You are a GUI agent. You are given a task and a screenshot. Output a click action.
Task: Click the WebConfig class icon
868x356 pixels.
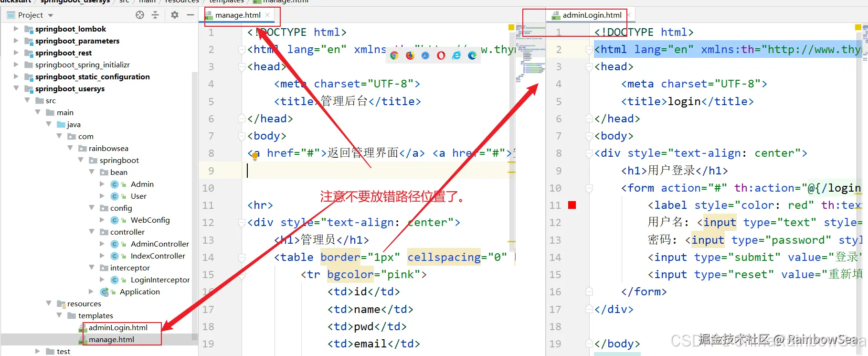[x=115, y=220]
